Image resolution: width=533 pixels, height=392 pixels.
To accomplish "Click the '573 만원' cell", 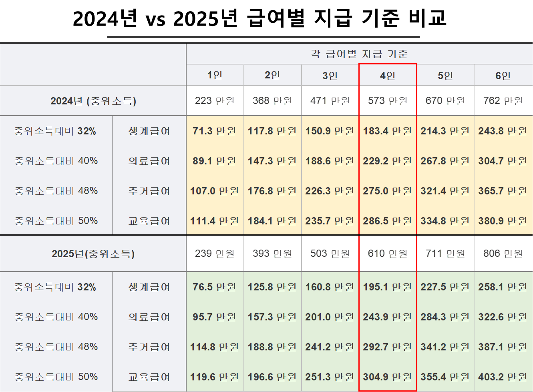I will click(x=388, y=101).
